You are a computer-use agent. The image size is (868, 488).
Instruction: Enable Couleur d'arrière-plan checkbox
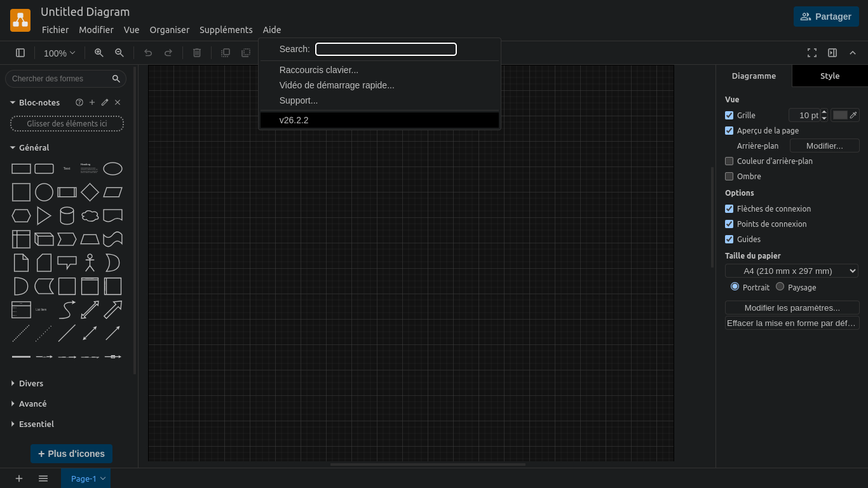pos(729,161)
